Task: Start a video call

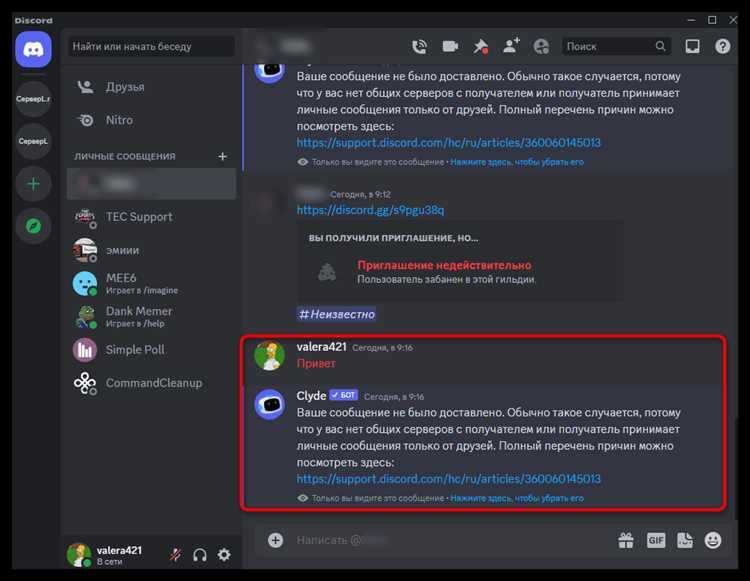Action: tap(450, 46)
